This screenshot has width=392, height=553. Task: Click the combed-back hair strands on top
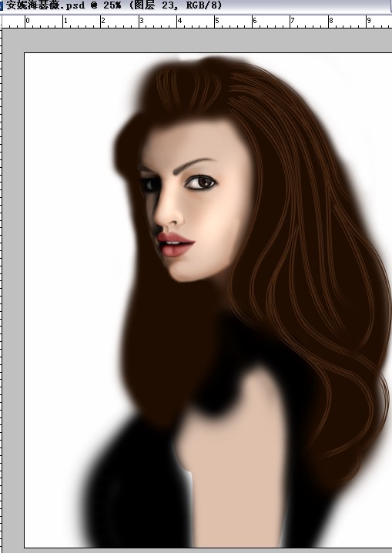click(x=187, y=88)
